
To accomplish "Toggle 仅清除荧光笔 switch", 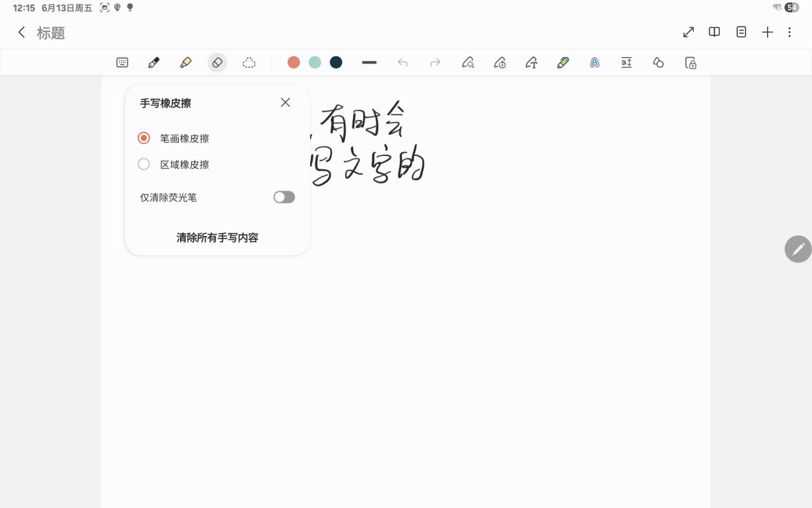I will coord(284,197).
